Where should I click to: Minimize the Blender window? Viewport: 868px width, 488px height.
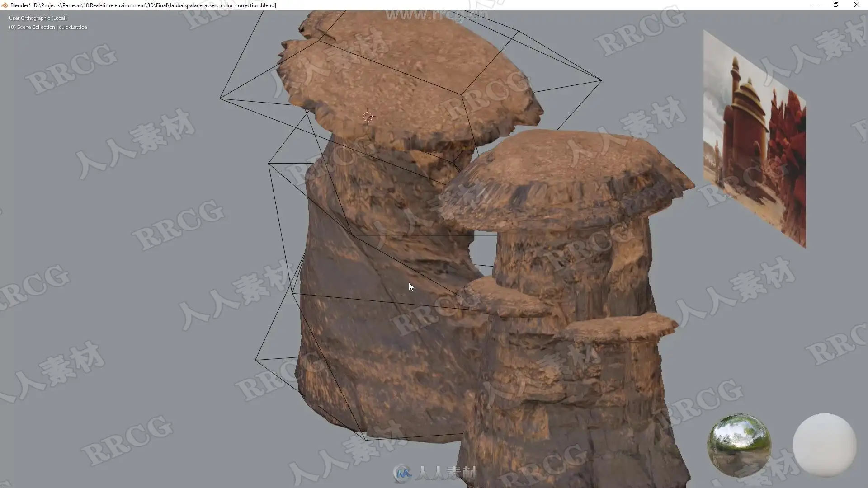[816, 5]
